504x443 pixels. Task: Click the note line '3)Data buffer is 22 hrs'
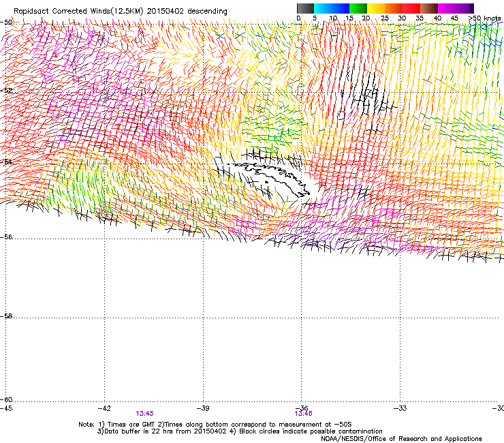click(240, 431)
